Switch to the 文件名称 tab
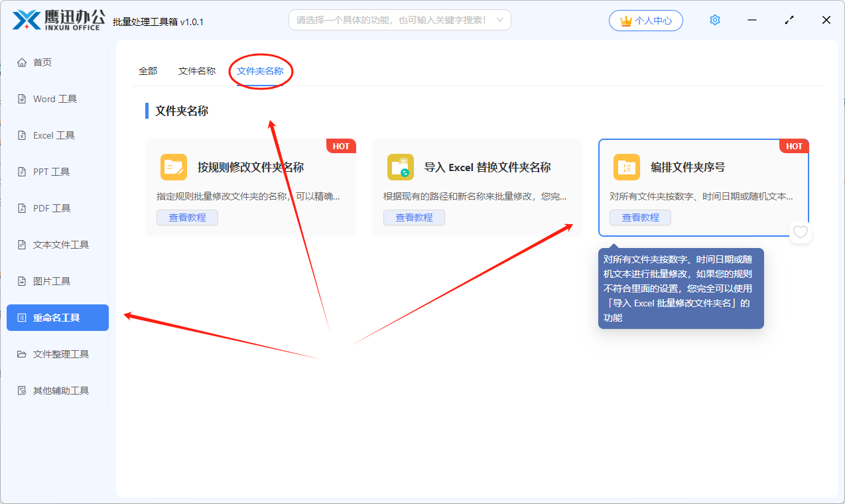 click(x=197, y=71)
